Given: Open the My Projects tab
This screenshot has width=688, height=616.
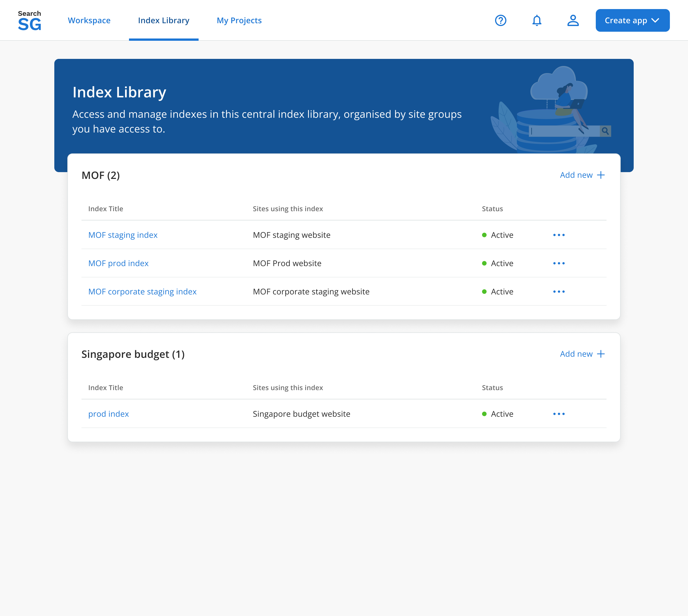Looking at the screenshot, I should click(x=239, y=20).
